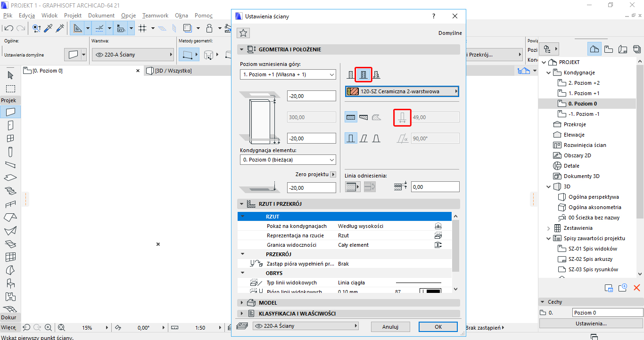Screen dimensions: 644x340
Task: Click Ustawienia... button in Navigator
Action: [591, 324]
